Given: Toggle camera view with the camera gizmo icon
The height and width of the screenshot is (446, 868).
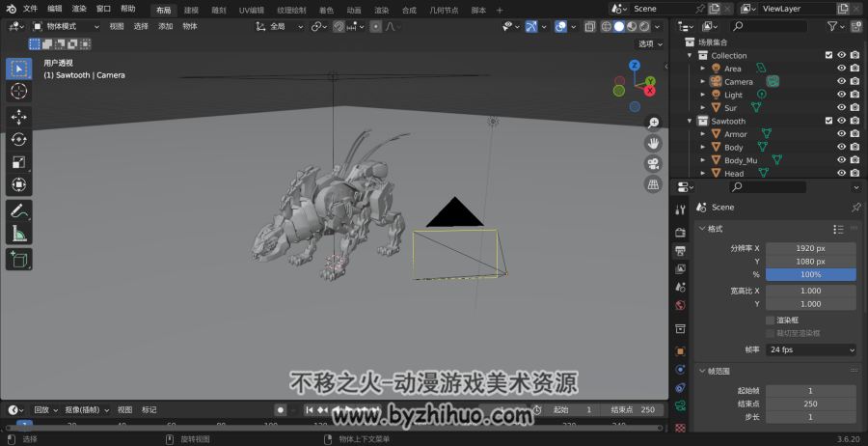Looking at the screenshot, I should tap(653, 163).
